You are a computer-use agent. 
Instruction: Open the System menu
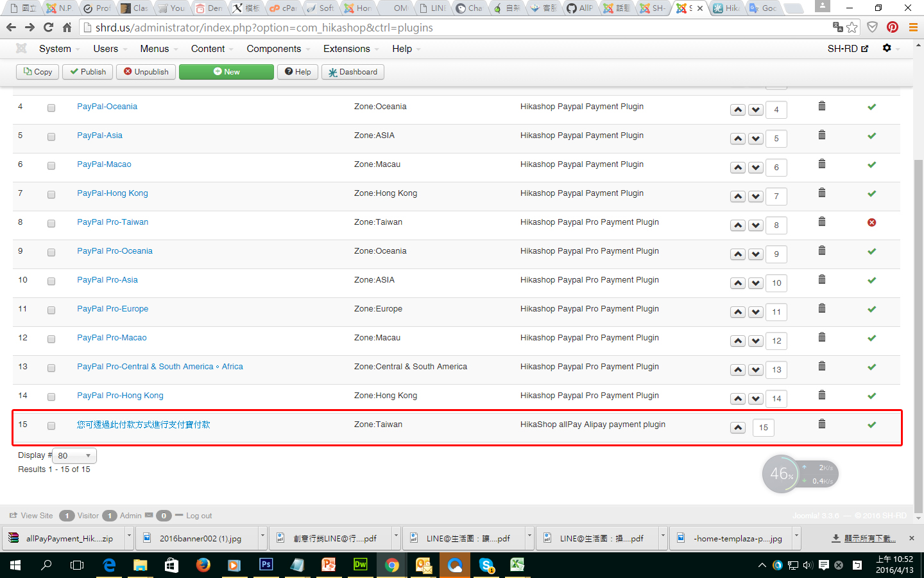tap(58, 49)
